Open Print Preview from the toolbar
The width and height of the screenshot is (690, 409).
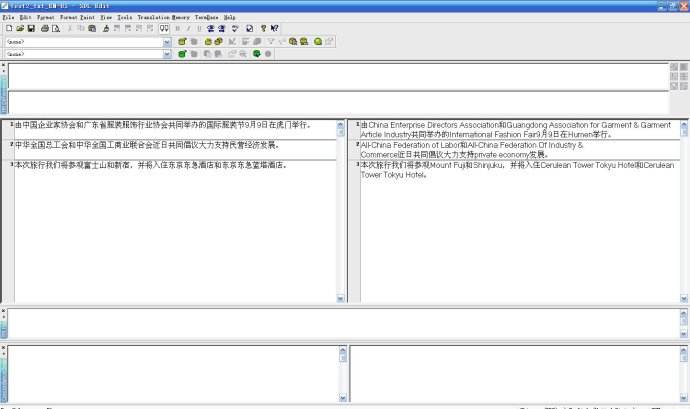56,29
